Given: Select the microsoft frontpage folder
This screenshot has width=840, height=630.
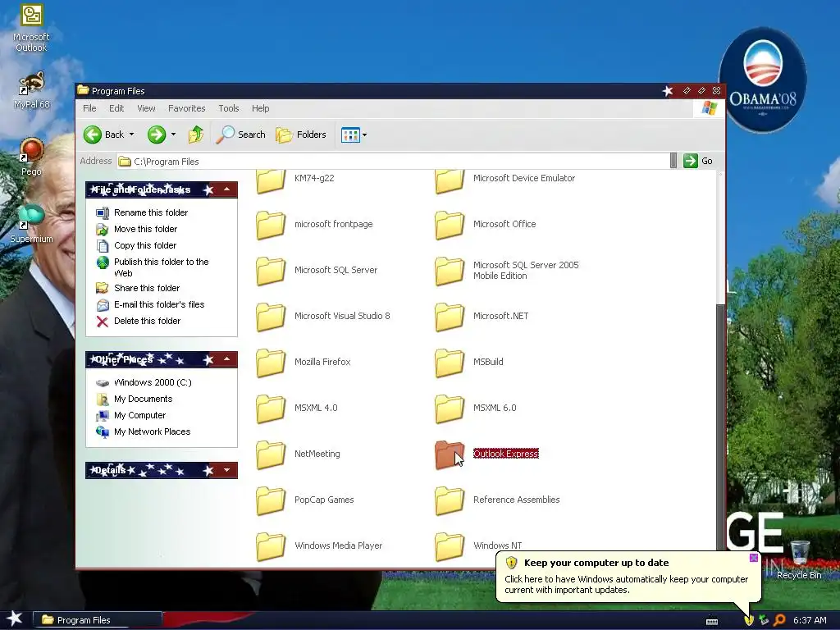Looking at the screenshot, I should point(314,225).
